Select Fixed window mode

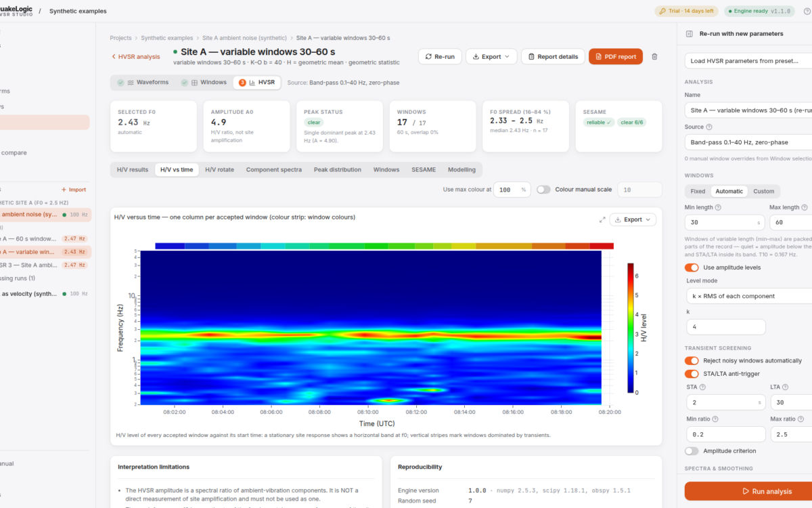[x=698, y=191]
